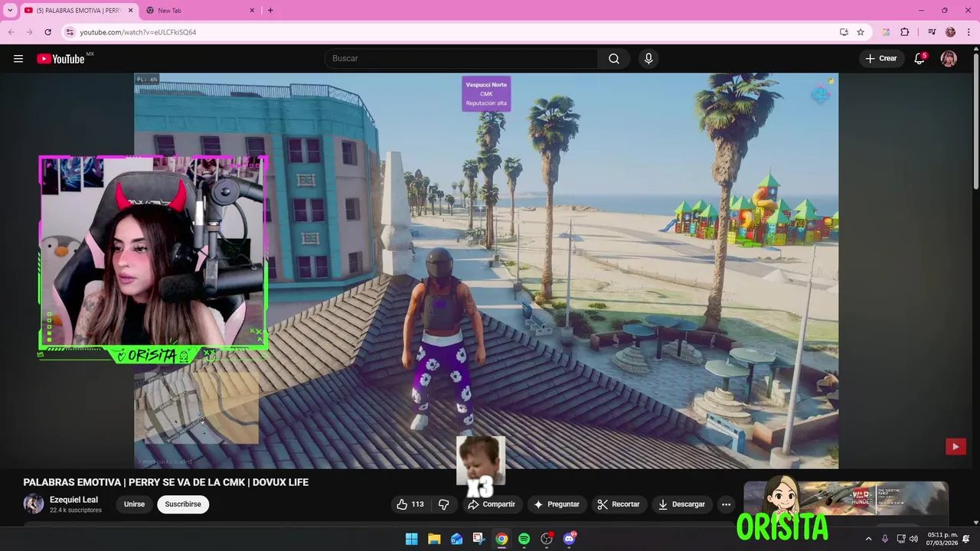Open Chrome three-dot menu
Image resolution: width=980 pixels, height=551 pixels.
click(x=969, y=32)
